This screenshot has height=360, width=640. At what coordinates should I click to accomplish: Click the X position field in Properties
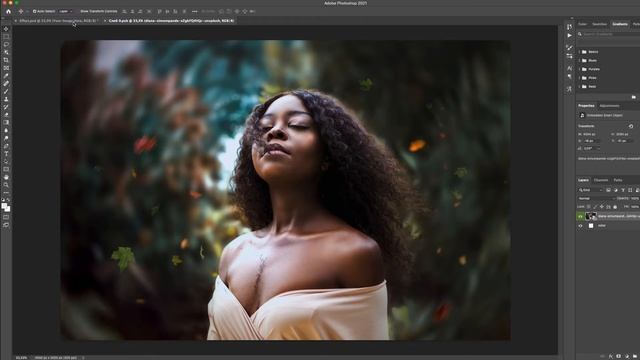coord(591,141)
